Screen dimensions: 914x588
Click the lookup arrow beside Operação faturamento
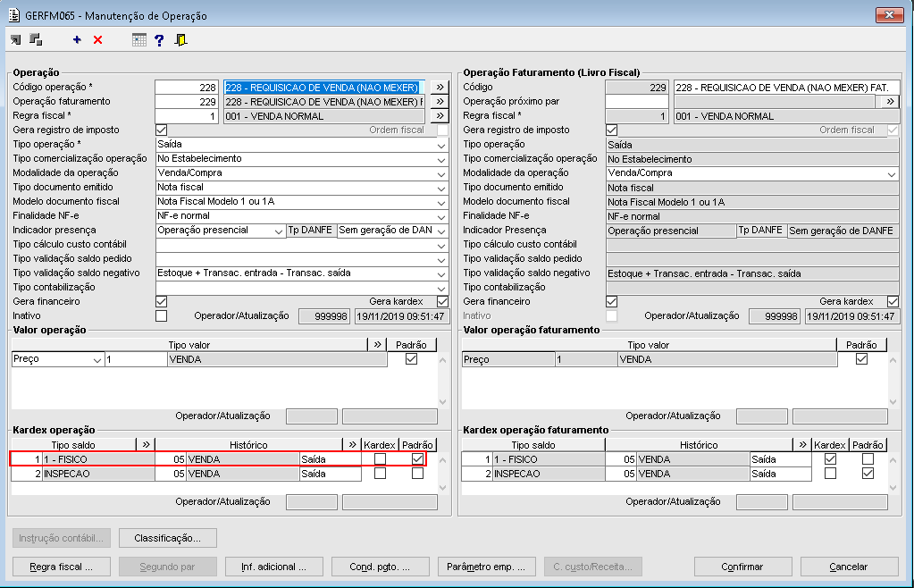440,101
